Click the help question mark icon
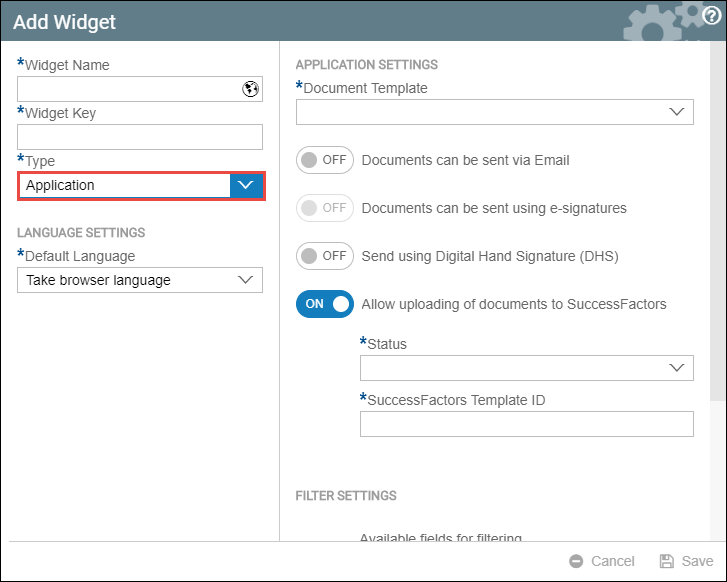727x582 pixels. tap(711, 16)
